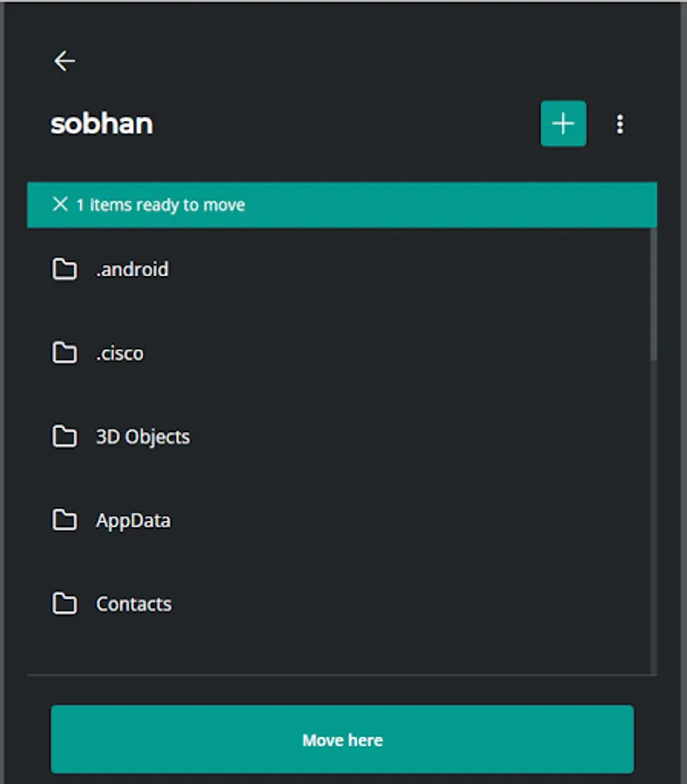
Task: Open the 3D Objects folder
Action: (143, 436)
